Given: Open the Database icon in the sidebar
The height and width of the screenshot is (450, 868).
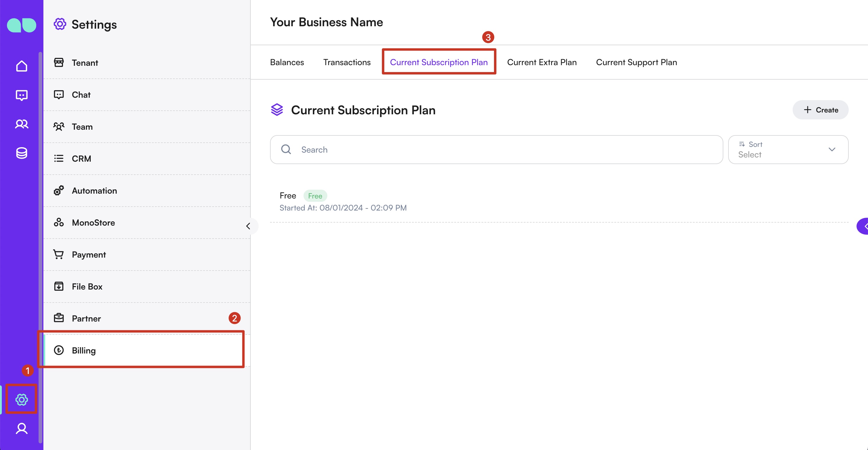Looking at the screenshot, I should coord(21,153).
